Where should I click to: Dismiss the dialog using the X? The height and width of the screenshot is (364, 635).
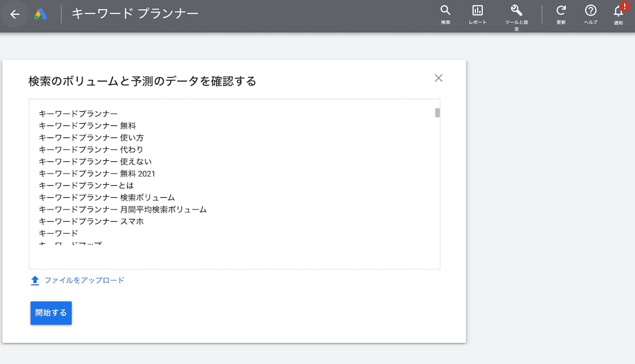[x=438, y=78]
